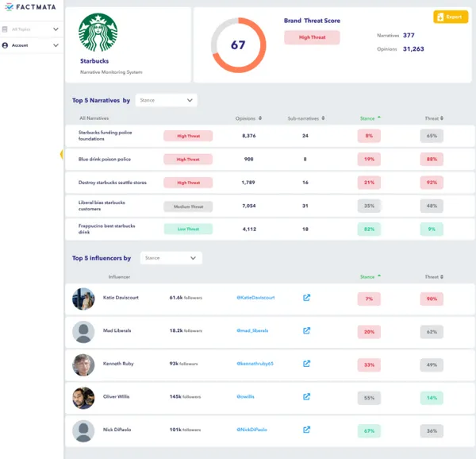
Task: Click the Factmata logo icon
Action: point(9,6)
